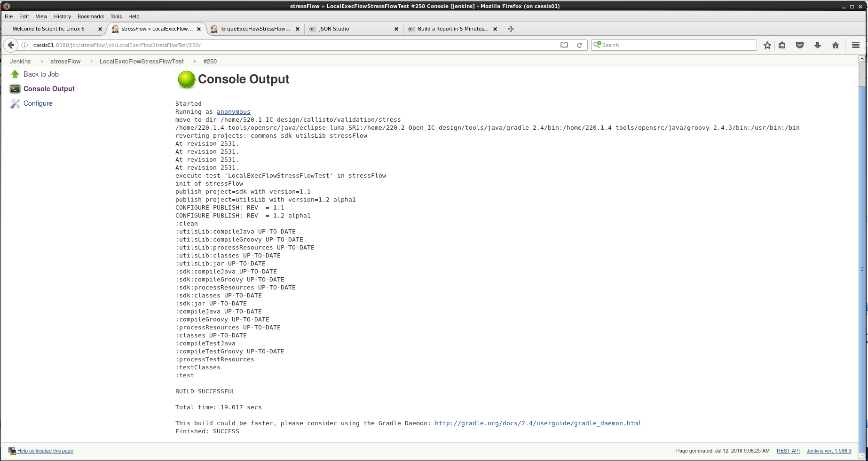Image resolution: width=868 pixels, height=461 pixels.
Task: Open the Bookmarks menu
Action: point(91,16)
